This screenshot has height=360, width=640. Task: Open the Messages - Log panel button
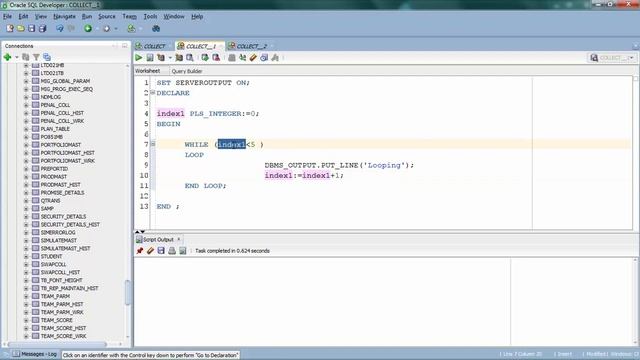pyautogui.click(x=35, y=354)
